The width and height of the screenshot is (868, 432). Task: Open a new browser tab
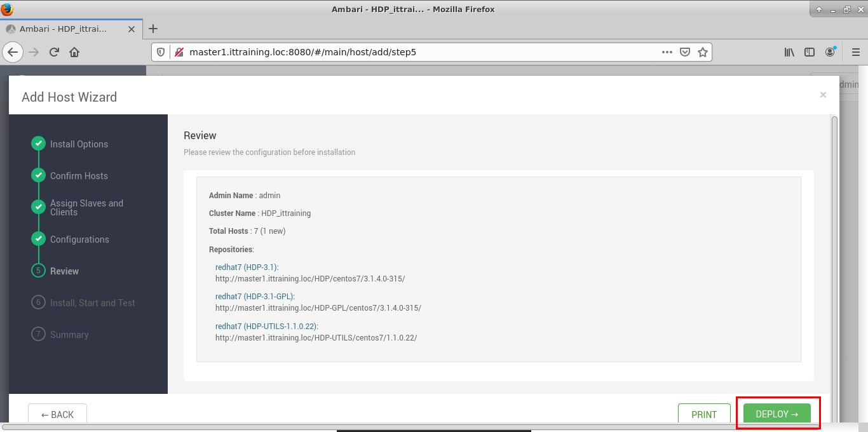click(153, 29)
